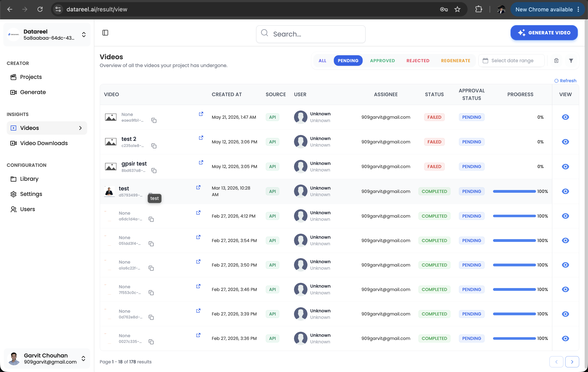Focus the Search input field
Viewport: 588px width, 372px height.
pyautogui.click(x=311, y=34)
